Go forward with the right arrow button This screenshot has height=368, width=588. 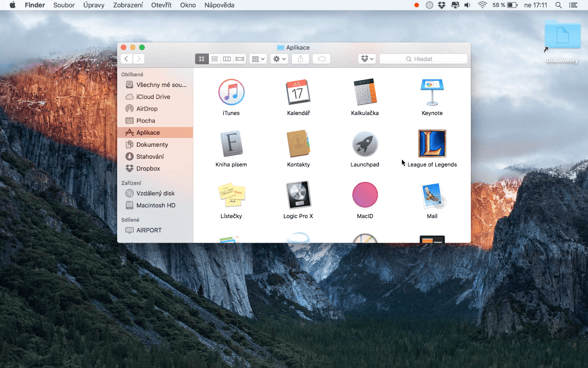click(x=139, y=59)
